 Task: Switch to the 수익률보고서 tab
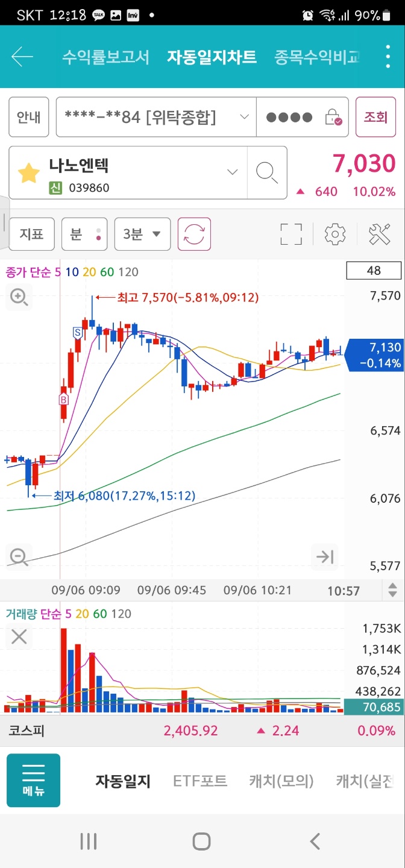(105, 57)
